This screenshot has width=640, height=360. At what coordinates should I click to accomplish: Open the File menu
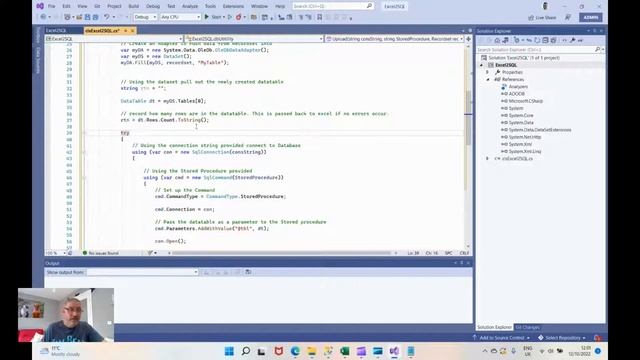point(51,6)
